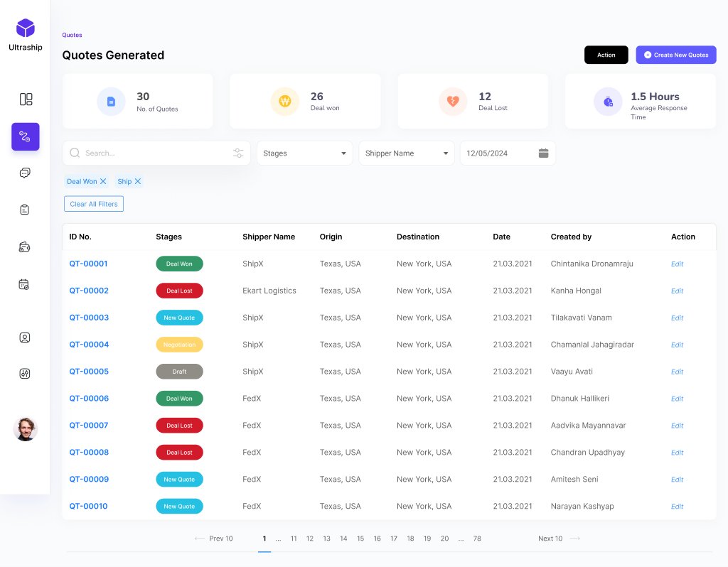The image size is (728, 567).
Task: Edit the QT-00002 row
Action: pyautogui.click(x=677, y=291)
